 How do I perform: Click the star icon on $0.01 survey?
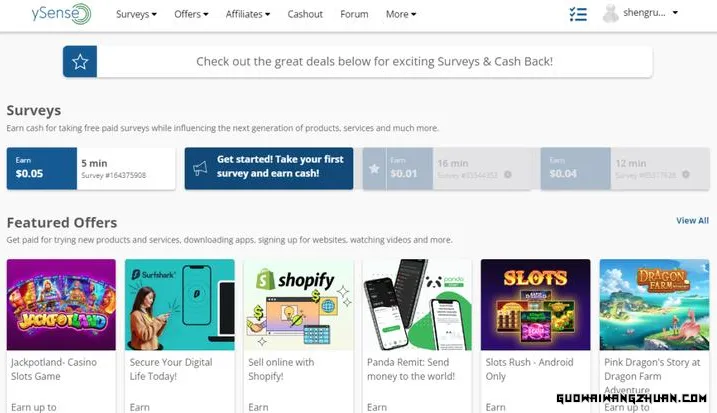[x=374, y=168]
